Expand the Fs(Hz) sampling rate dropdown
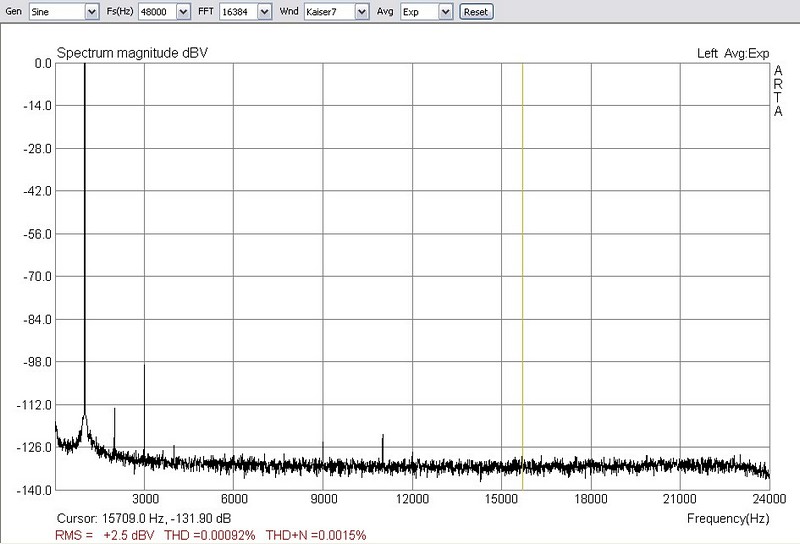This screenshot has height=544, width=800. (x=164, y=12)
